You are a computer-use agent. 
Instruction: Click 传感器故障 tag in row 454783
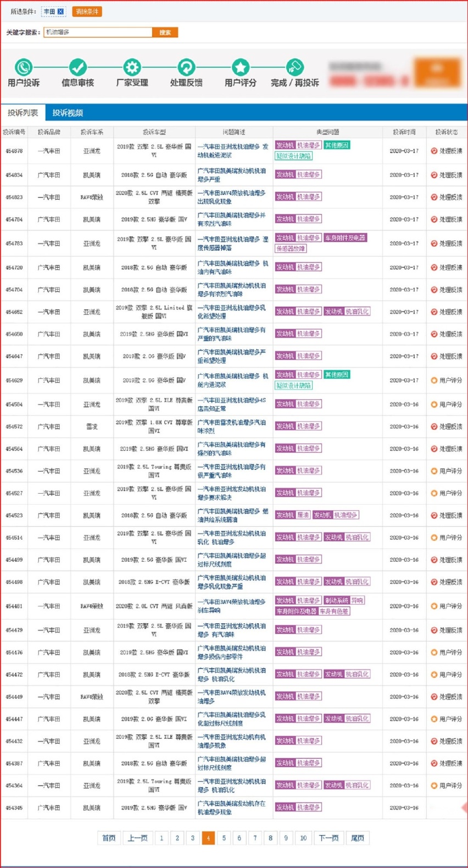291,248
